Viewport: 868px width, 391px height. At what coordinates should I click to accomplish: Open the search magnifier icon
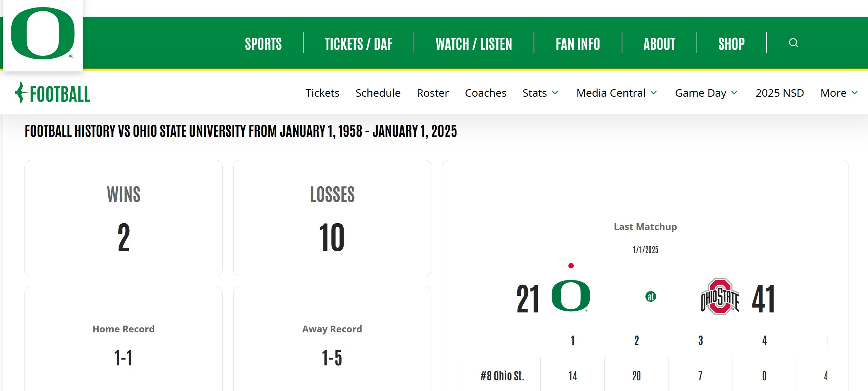[793, 43]
